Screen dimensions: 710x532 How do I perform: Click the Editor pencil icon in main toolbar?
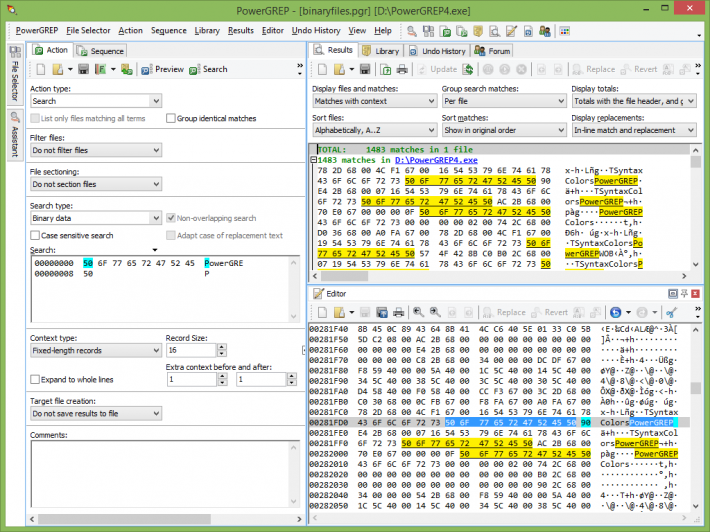tap(511, 31)
